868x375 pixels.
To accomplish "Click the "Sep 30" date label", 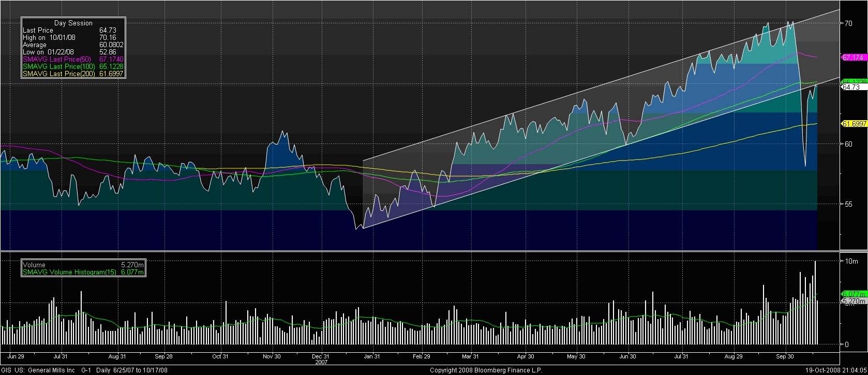I will 785,357.
